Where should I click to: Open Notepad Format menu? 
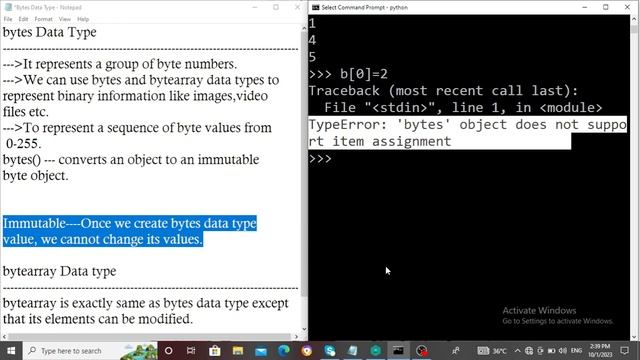[x=43, y=19]
